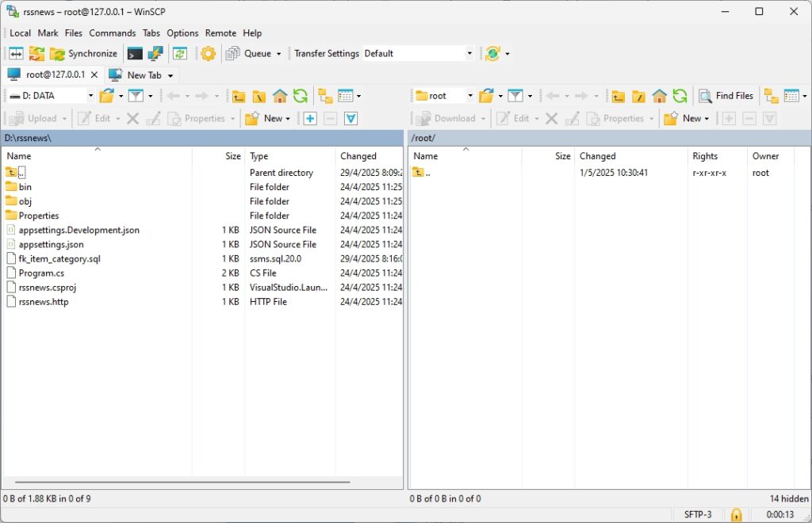Go to remote root directory icon
Image resolution: width=812 pixels, height=523 pixels.
pyautogui.click(x=638, y=96)
